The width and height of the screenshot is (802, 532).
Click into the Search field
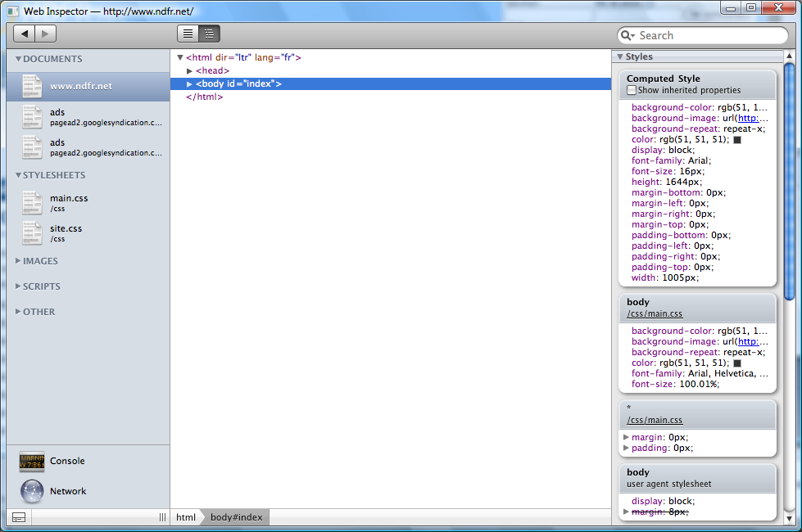click(709, 35)
